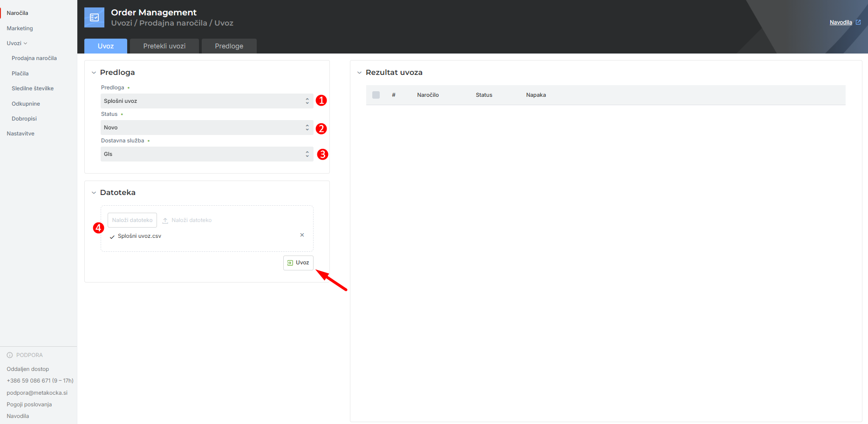Click the PODPORA info icon

tap(10, 355)
